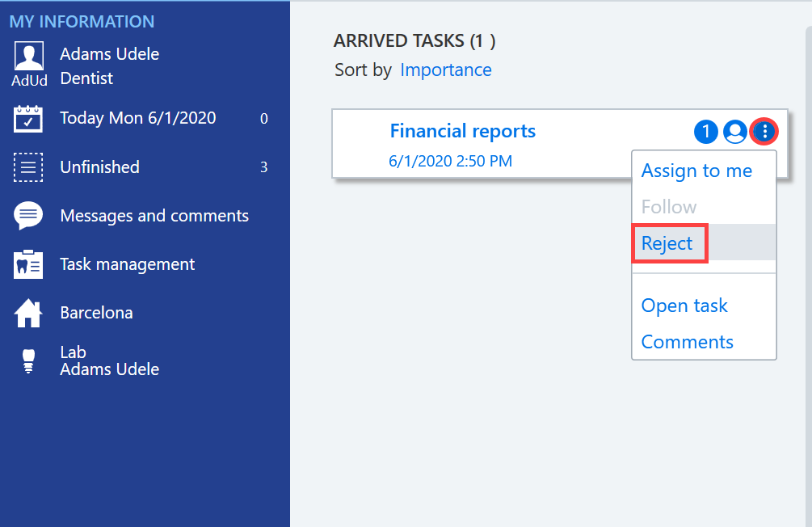Click the blue number 1 importance badge
The image size is (812, 527).
coord(706,132)
